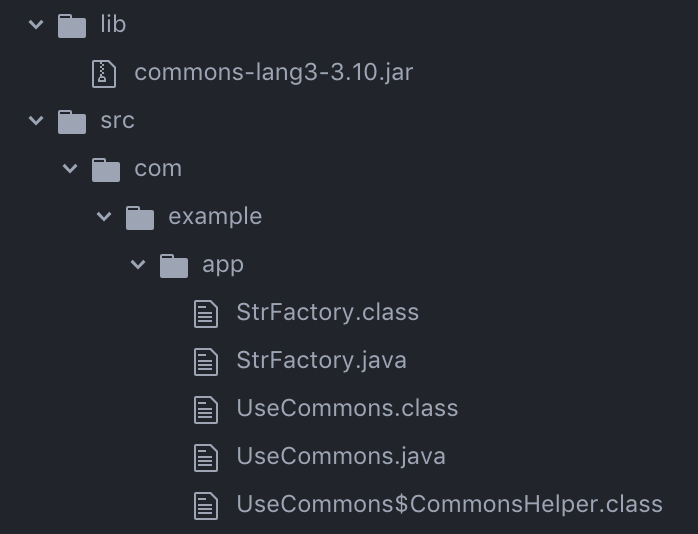Collapse the example folder chevron
The height and width of the screenshot is (534, 698).
click(105, 217)
